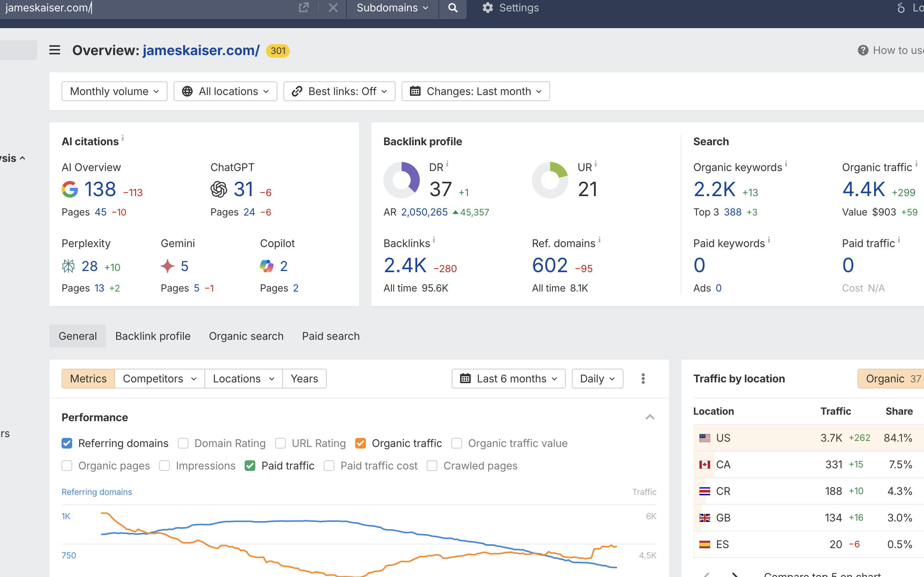Uncheck the Referring domains checkbox
The height and width of the screenshot is (577, 924).
[67, 443]
